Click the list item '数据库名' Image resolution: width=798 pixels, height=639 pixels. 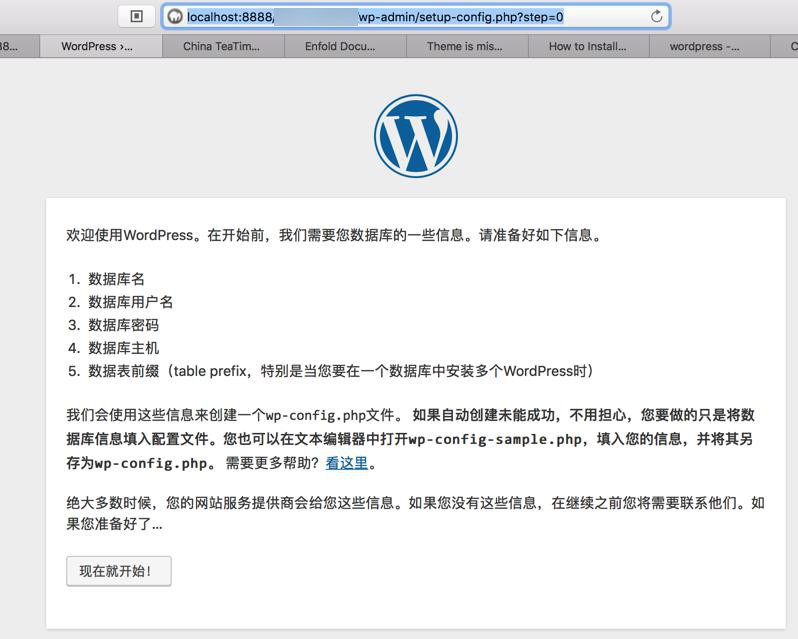coord(117,279)
